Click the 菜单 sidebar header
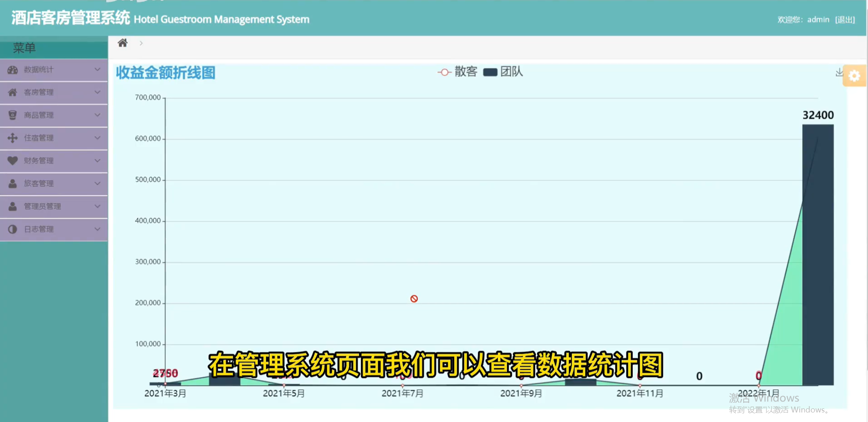Image resolution: width=868 pixels, height=422 pixels. [x=24, y=48]
